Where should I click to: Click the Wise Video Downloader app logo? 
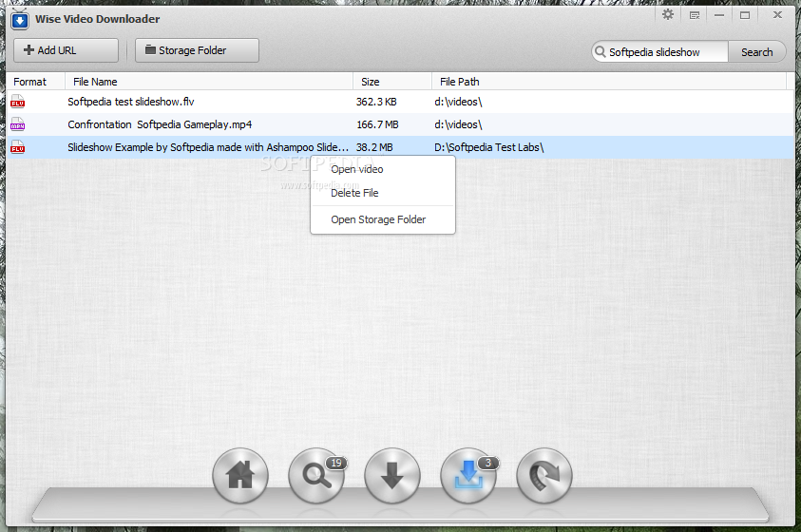(19, 20)
